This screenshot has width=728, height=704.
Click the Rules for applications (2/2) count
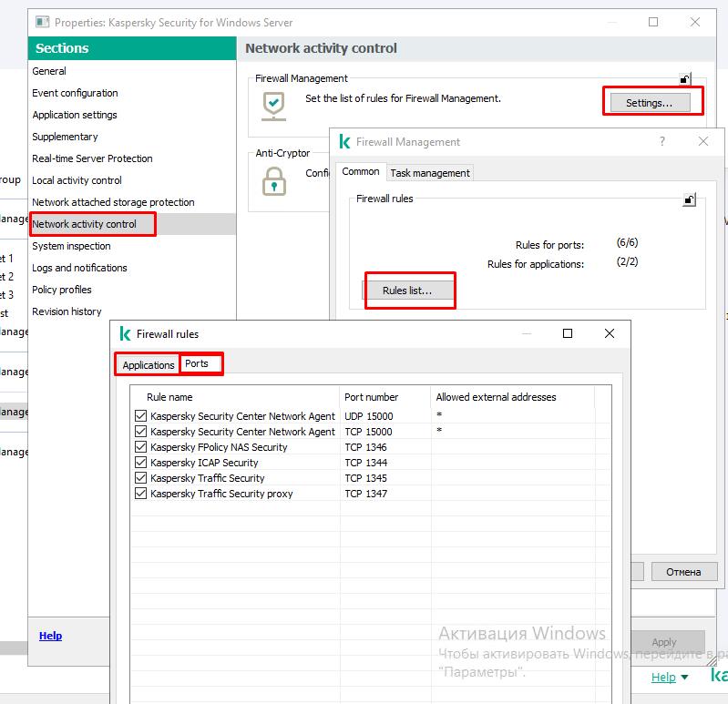627,261
